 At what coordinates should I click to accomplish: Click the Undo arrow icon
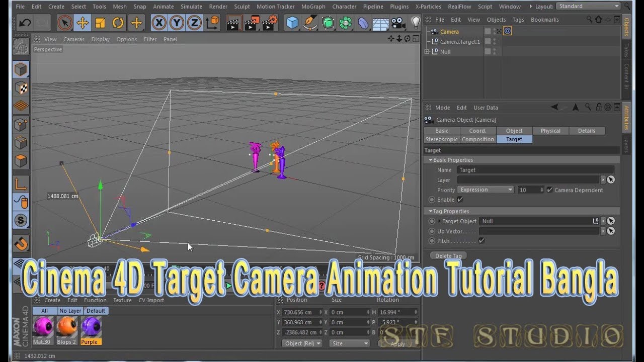(25, 23)
